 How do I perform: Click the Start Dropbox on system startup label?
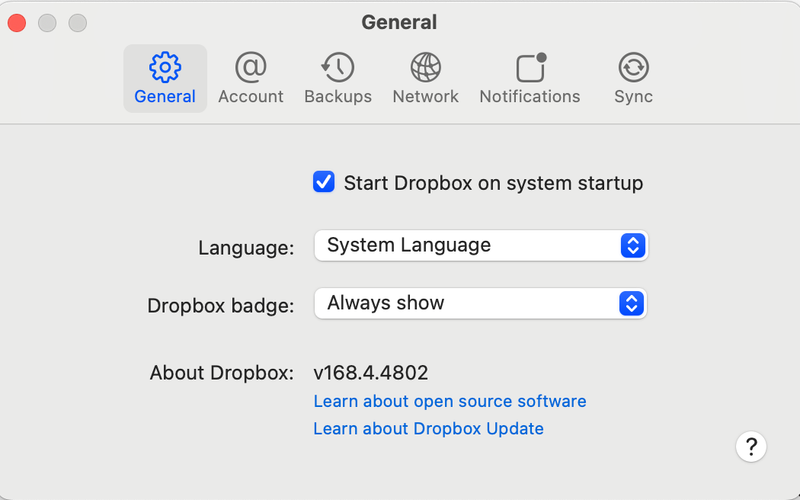click(x=493, y=183)
